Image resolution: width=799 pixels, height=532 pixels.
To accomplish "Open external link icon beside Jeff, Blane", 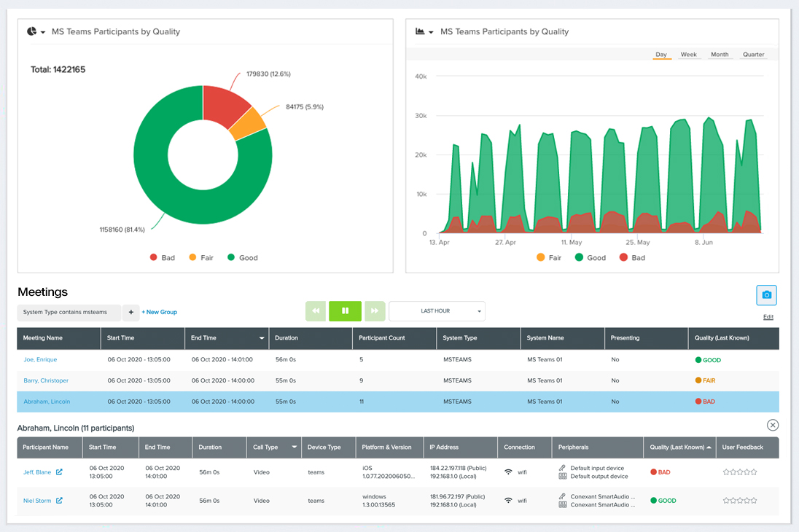I will tap(59, 472).
